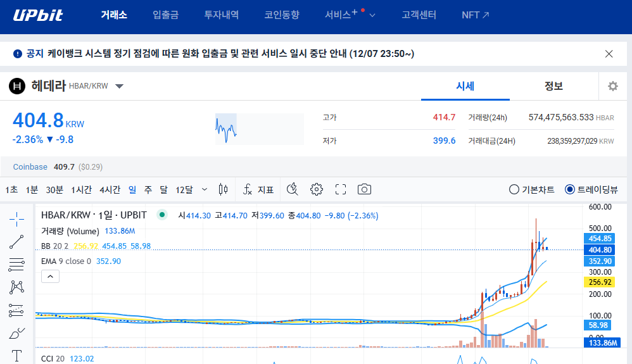Click the 404.8 KRW current price

48,120
